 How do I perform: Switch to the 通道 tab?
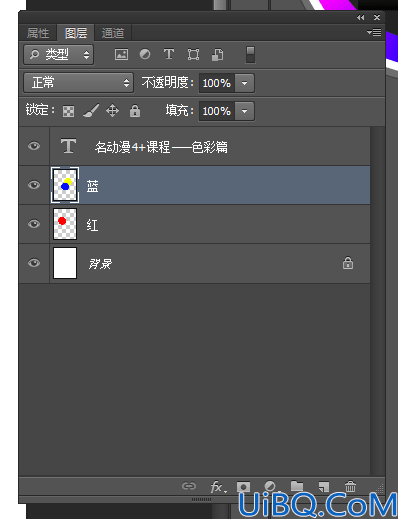point(113,33)
